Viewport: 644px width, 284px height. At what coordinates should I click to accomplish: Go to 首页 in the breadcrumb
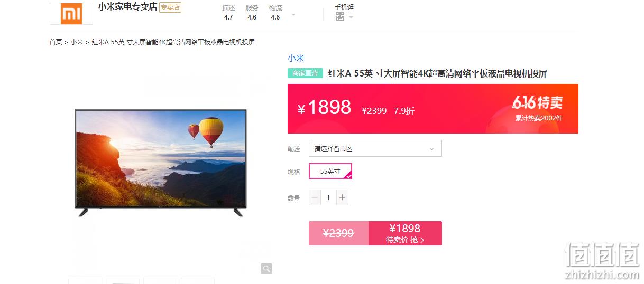click(56, 42)
